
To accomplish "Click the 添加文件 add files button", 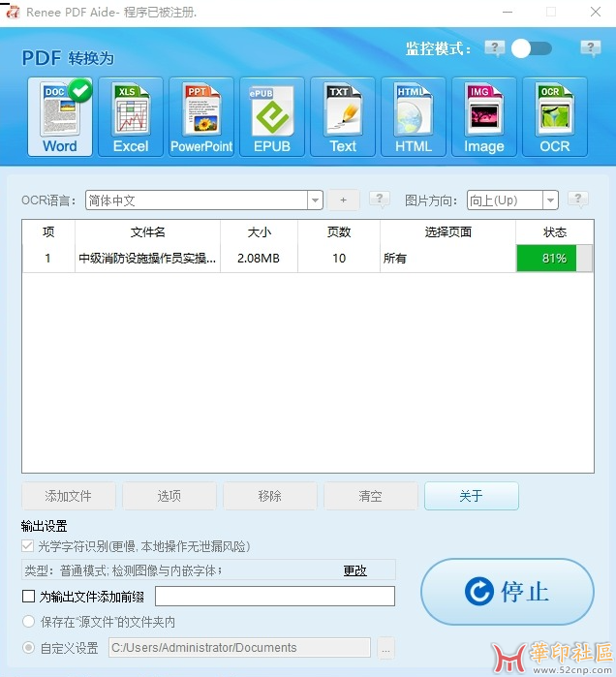I will (69, 496).
